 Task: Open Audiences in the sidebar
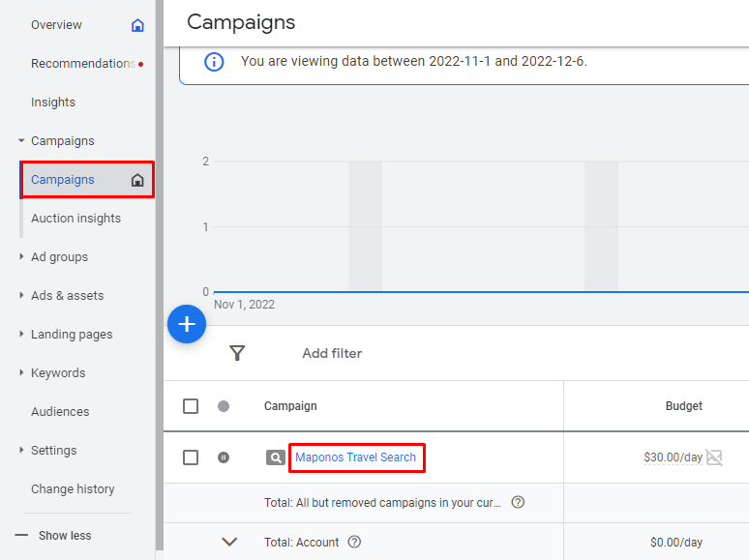pos(60,411)
